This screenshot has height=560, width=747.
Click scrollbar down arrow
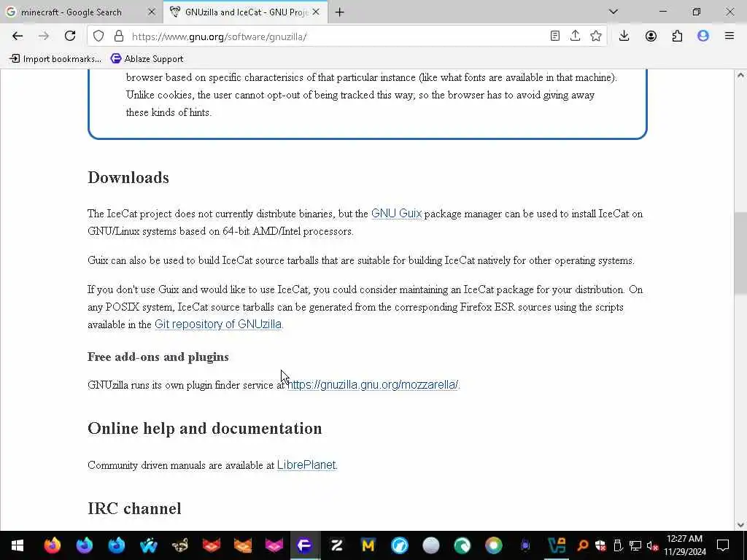pos(740,525)
